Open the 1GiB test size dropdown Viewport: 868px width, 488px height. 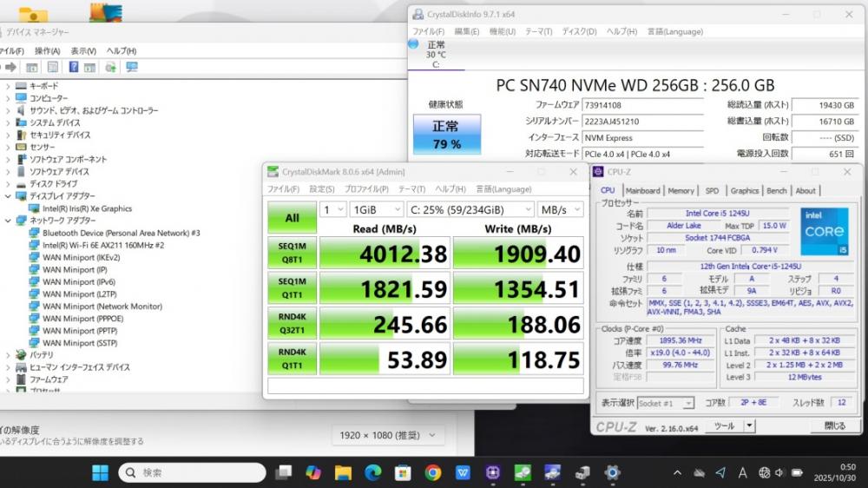377,209
